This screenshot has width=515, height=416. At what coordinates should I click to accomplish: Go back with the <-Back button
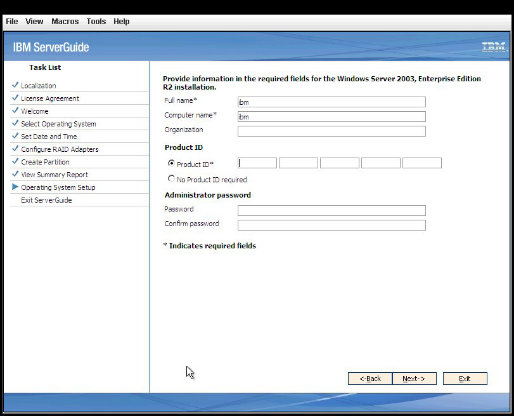[370, 379]
